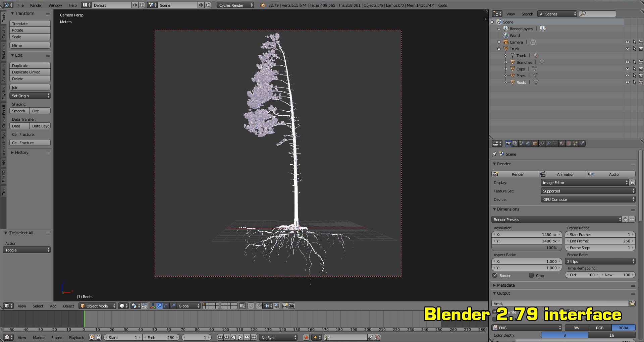The image size is (644, 342).
Task: Click the OpenGL render camera icon
Action: [285, 306]
